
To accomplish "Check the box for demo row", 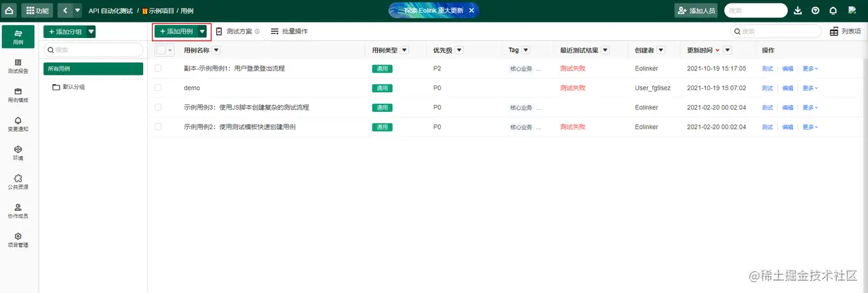I will [x=158, y=87].
